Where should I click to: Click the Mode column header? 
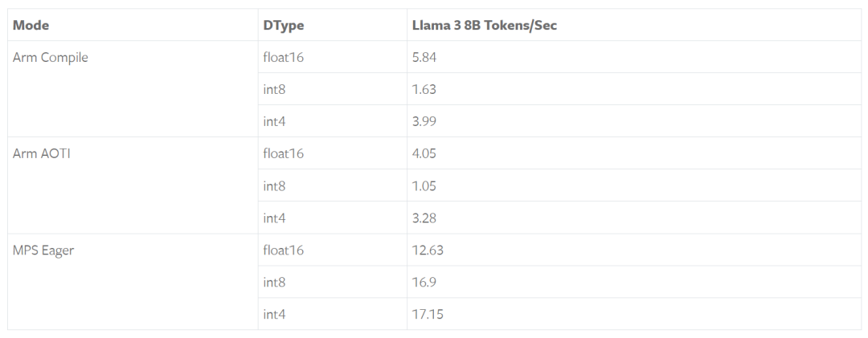31,25
